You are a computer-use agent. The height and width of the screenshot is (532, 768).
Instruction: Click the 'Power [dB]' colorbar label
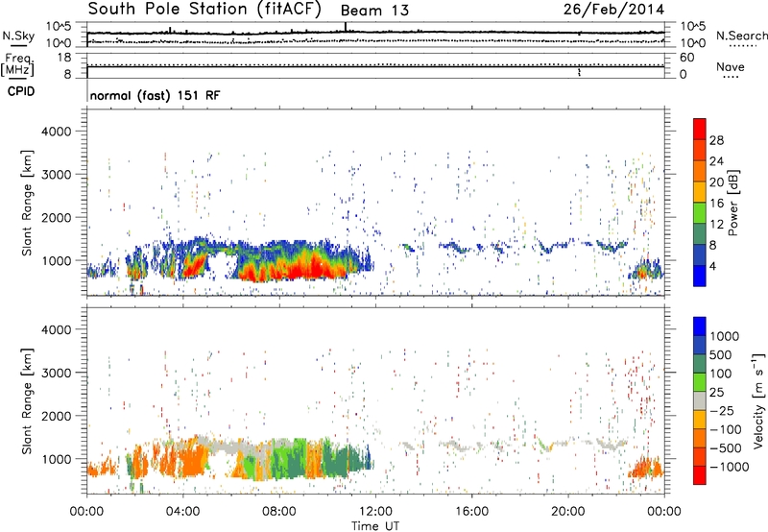[733, 203]
